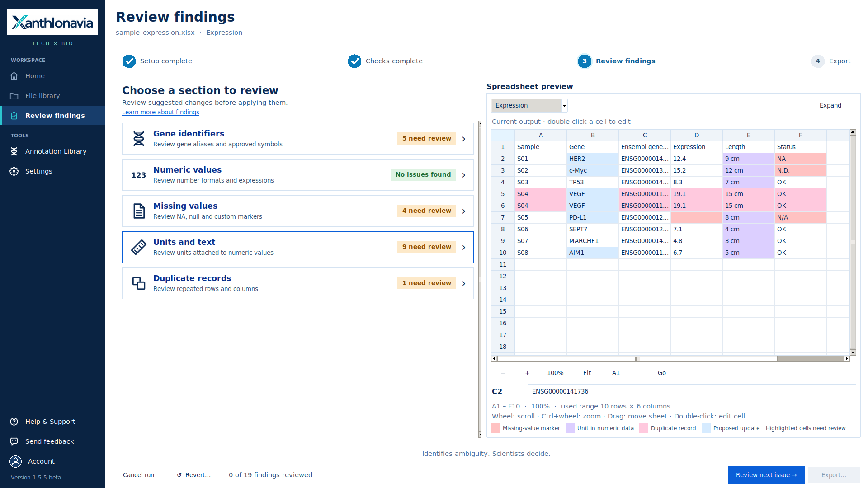This screenshot has width=868, height=488.
Task: Zoom out with the minus button
Action: (503, 373)
